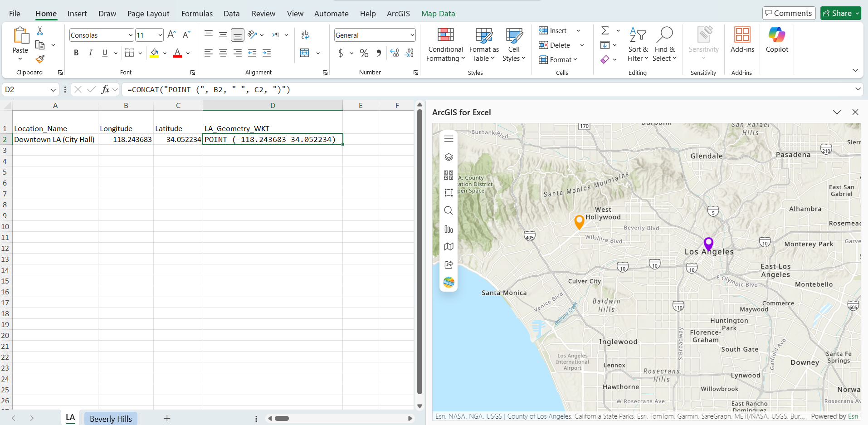This screenshot has width=868, height=425.
Task: Open the ArcGIS hamburger menu
Action: click(449, 139)
